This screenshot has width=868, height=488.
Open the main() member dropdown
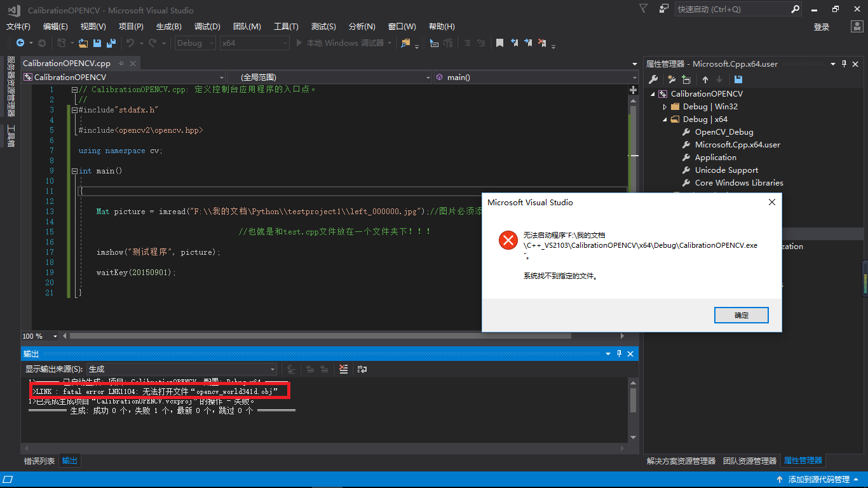click(x=536, y=77)
